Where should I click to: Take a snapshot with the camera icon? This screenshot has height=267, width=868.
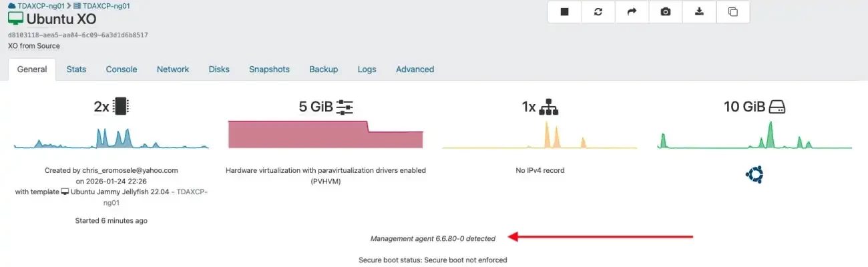click(x=666, y=12)
